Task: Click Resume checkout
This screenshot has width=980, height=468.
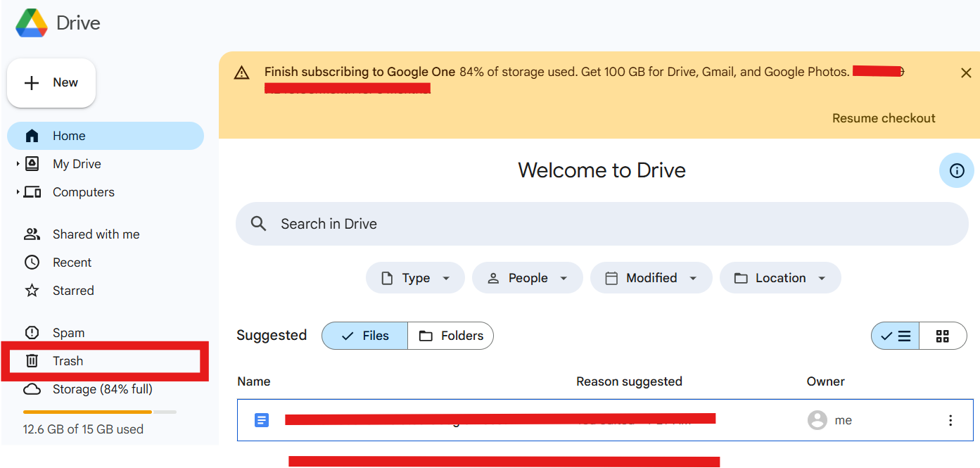Action: click(x=884, y=118)
